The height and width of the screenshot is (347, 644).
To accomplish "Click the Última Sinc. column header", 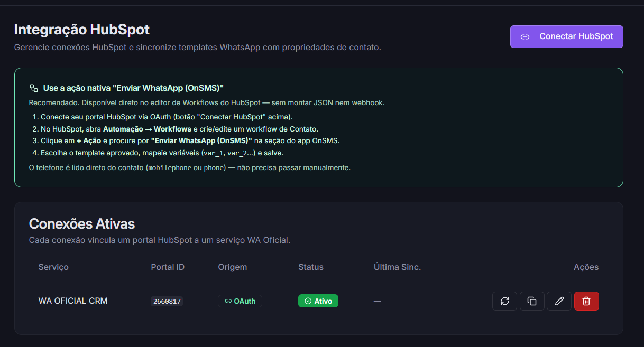I will click(397, 267).
